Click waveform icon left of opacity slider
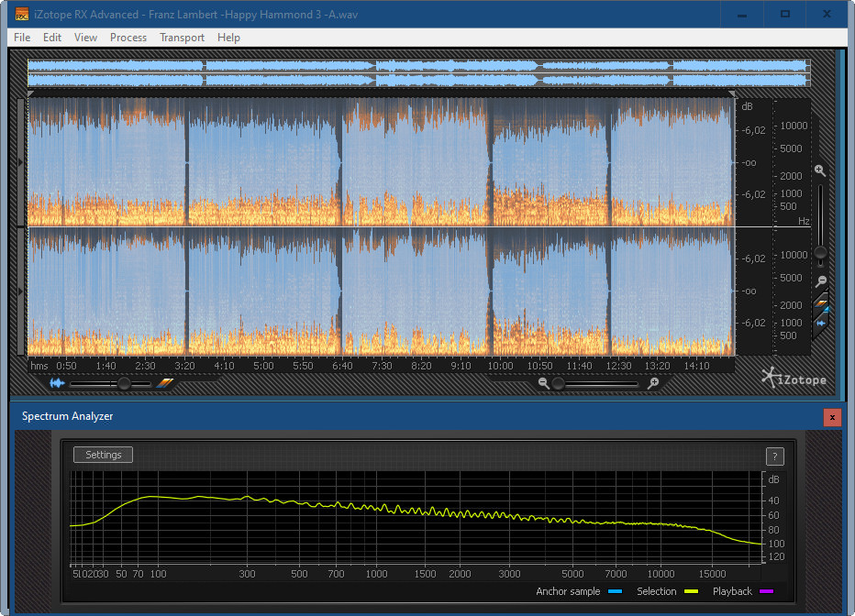855x616 pixels. point(57,383)
